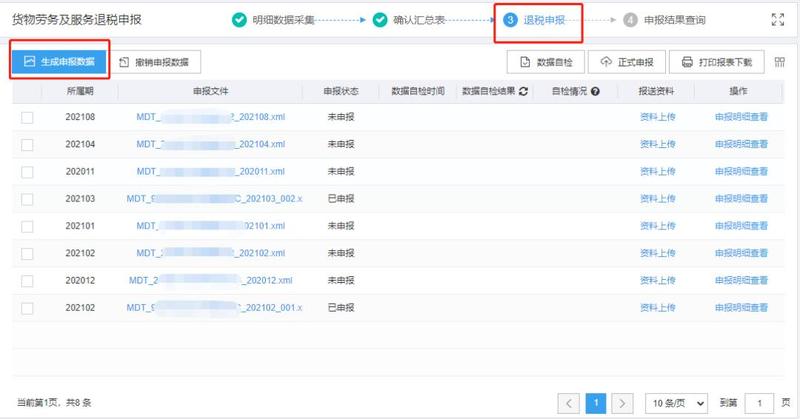Check the box for period 202108 row

27,117
